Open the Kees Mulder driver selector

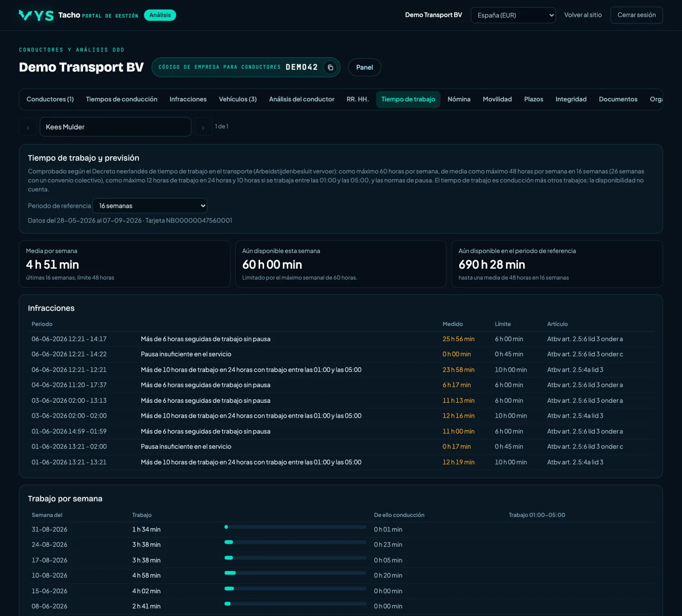point(115,127)
